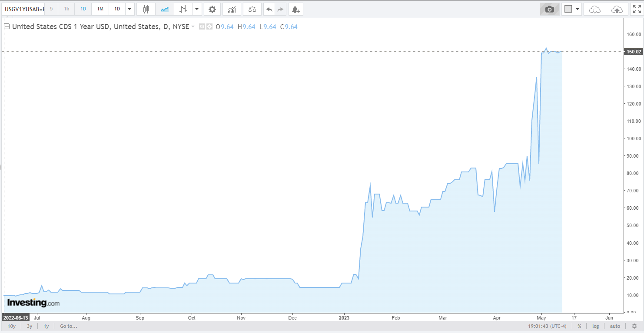
Task: Undo the last chart action
Action: 269,9
